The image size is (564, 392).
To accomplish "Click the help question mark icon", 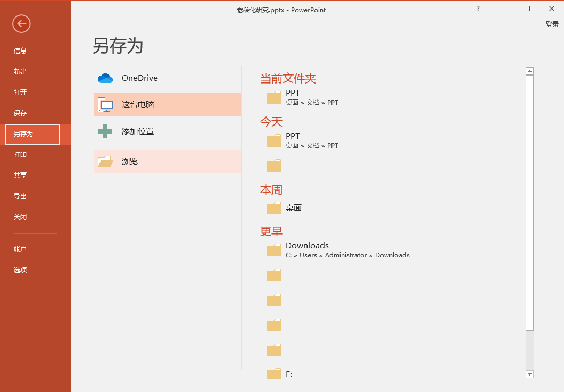I will (478, 9).
